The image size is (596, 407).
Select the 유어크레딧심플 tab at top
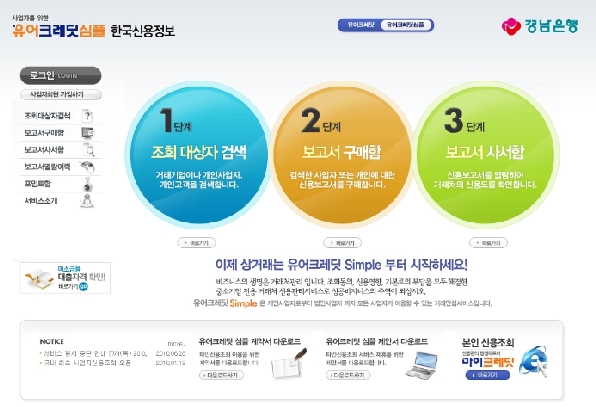pyautogui.click(x=406, y=25)
